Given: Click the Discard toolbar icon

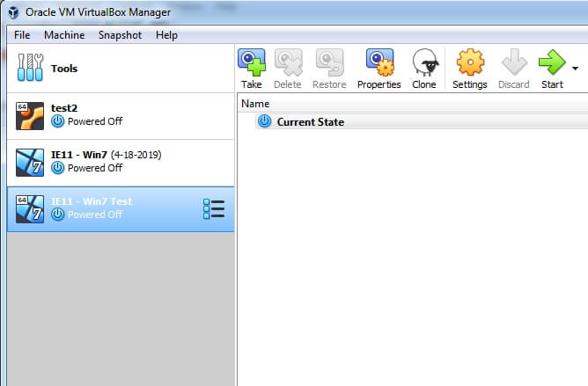Looking at the screenshot, I should click(514, 62).
